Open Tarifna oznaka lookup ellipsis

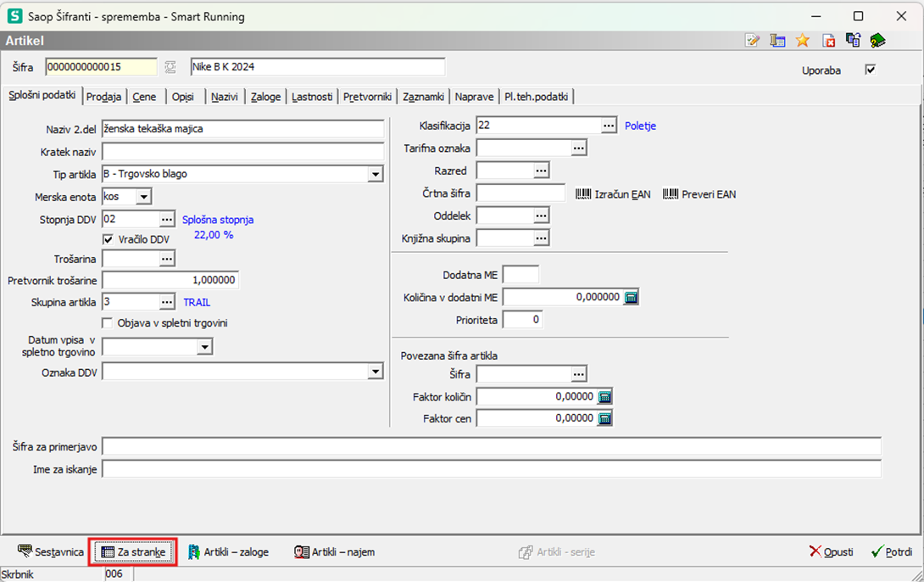(579, 148)
